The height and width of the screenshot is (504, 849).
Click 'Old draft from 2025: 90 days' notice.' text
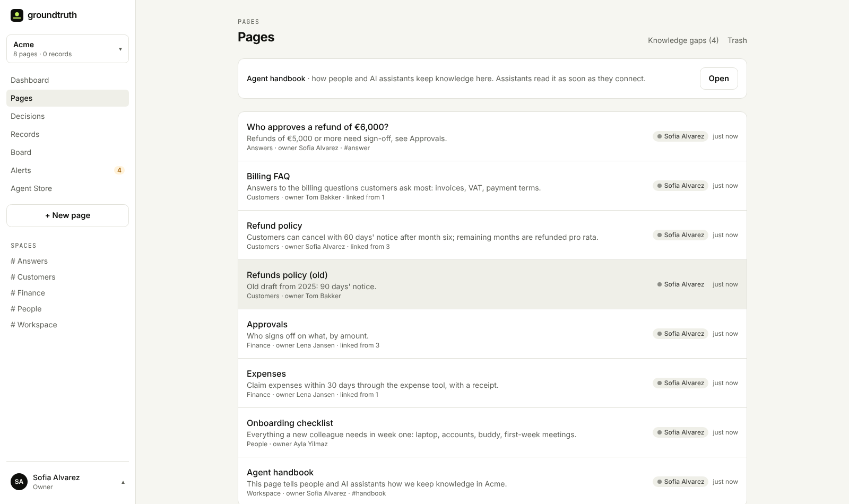311,286
